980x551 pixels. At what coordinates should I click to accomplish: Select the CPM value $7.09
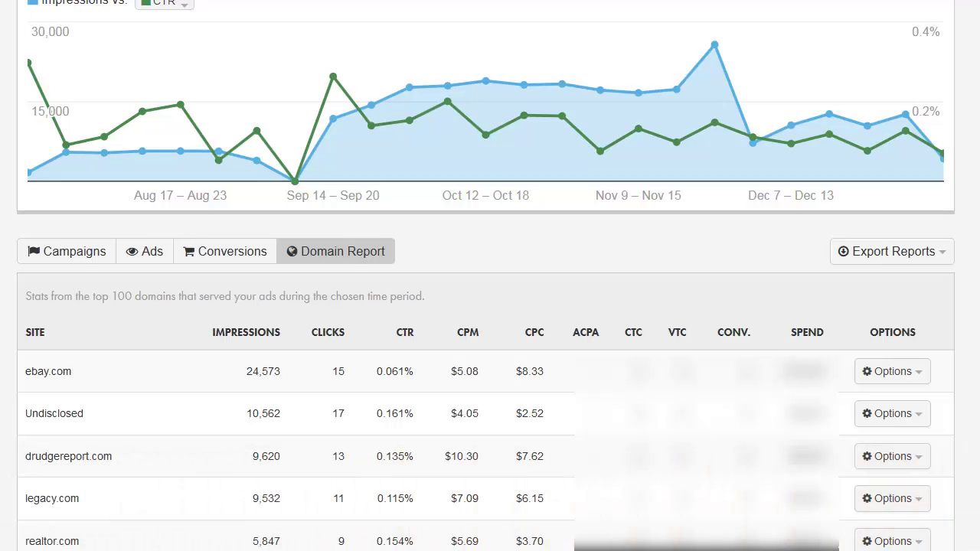(x=465, y=498)
